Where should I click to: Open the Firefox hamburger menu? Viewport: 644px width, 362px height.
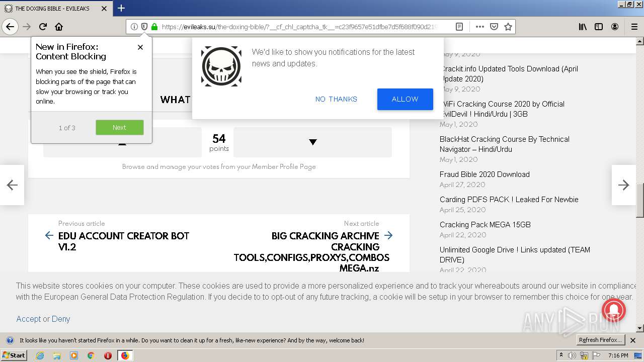click(x=634, y=27)
